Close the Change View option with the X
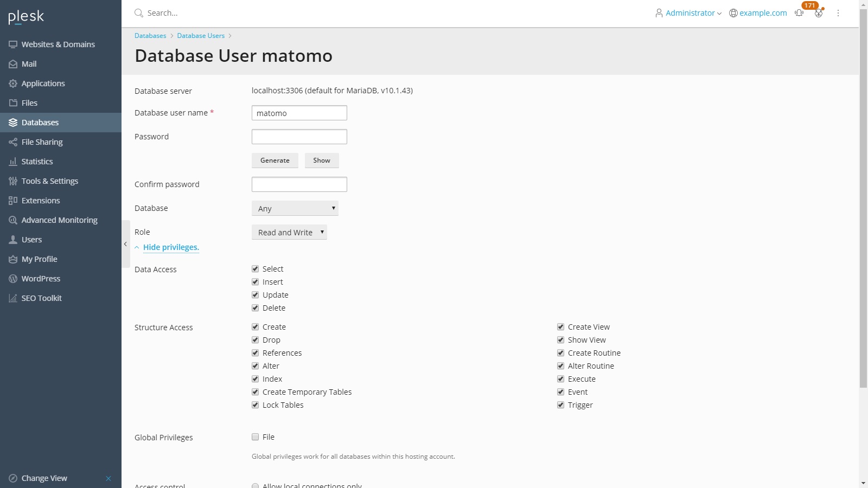The image size is (868, 488). click(108, 478)
